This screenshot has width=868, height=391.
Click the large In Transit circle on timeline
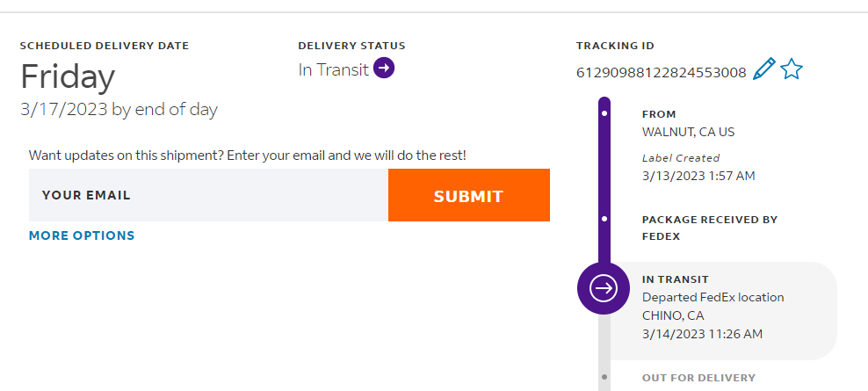604,288
